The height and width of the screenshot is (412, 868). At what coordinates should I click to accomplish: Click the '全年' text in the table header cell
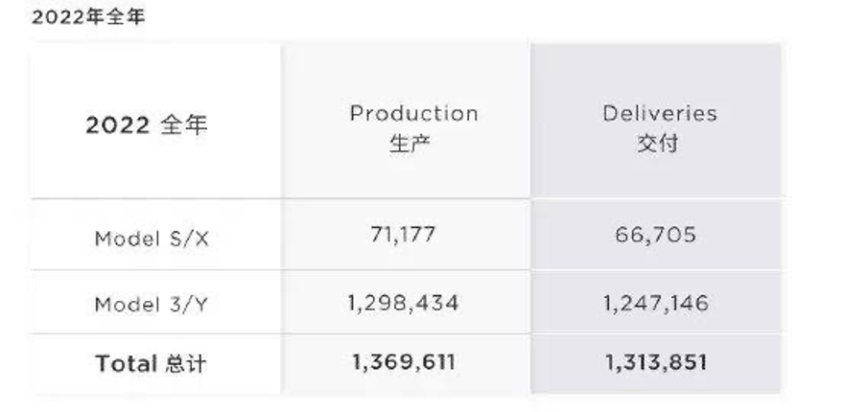(x=184, y=126)
